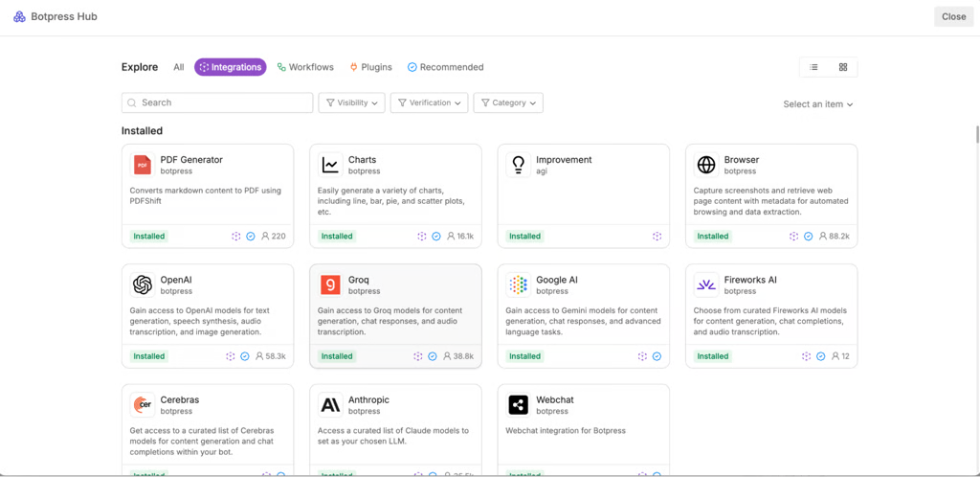Open the Category filter dropdown
This screenshot has width=980, height=477.
click(x=508, y=102)
